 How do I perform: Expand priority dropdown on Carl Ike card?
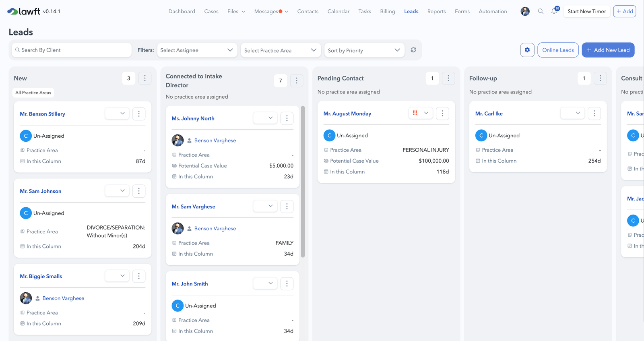pyautogui.click(x=572, y=113)
